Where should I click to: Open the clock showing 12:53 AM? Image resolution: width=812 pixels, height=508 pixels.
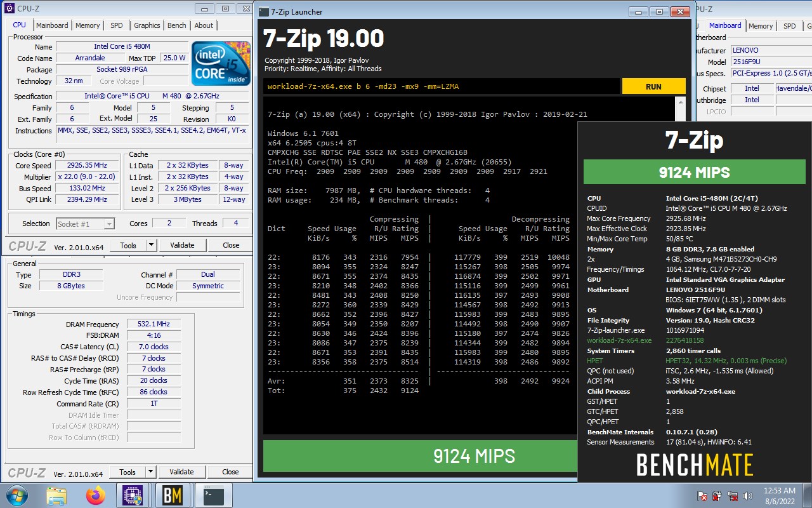[x=780, y=495]
